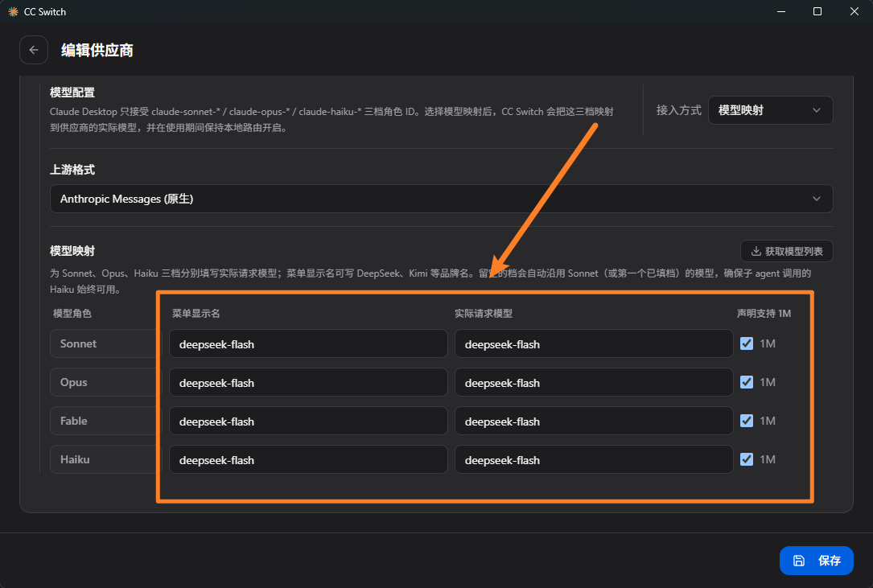Click the 实际请求模型 column header

[x=484, y=314]
